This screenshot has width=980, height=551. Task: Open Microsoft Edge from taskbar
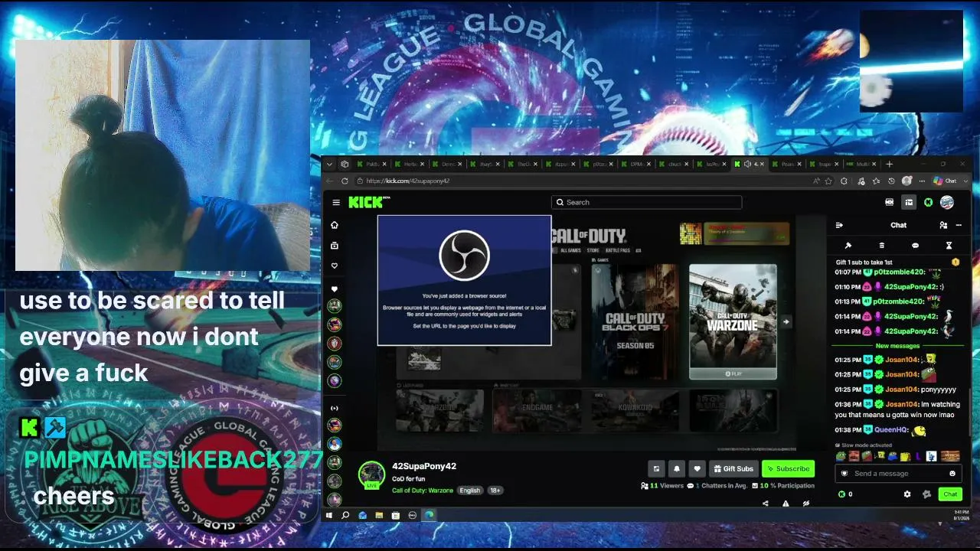430,515
